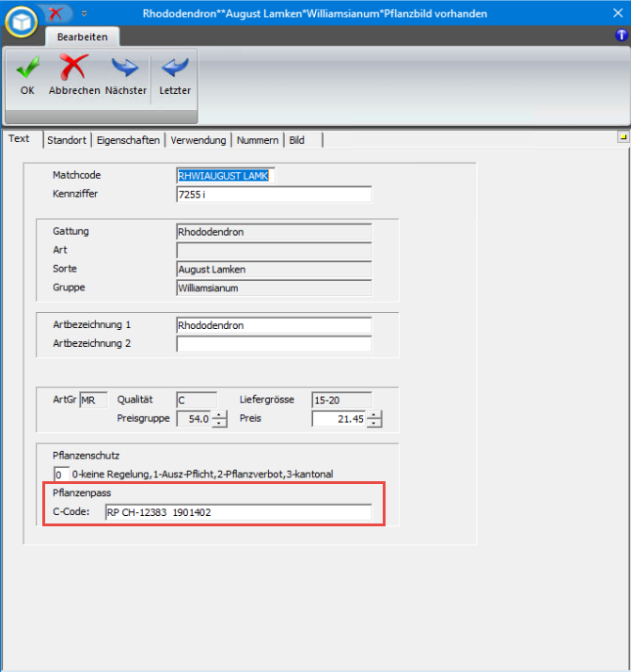Click the small yellow panel button below ribbon

(x=622, y=137)
